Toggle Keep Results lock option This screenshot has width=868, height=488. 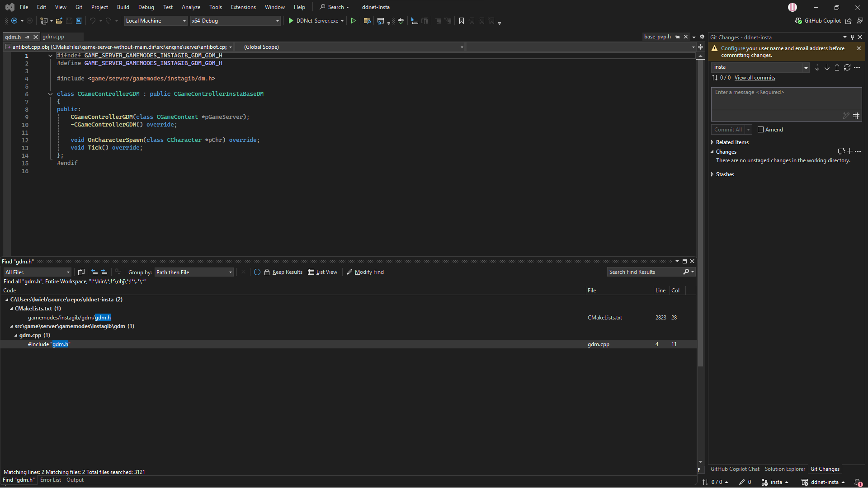[x=283, y=272]
